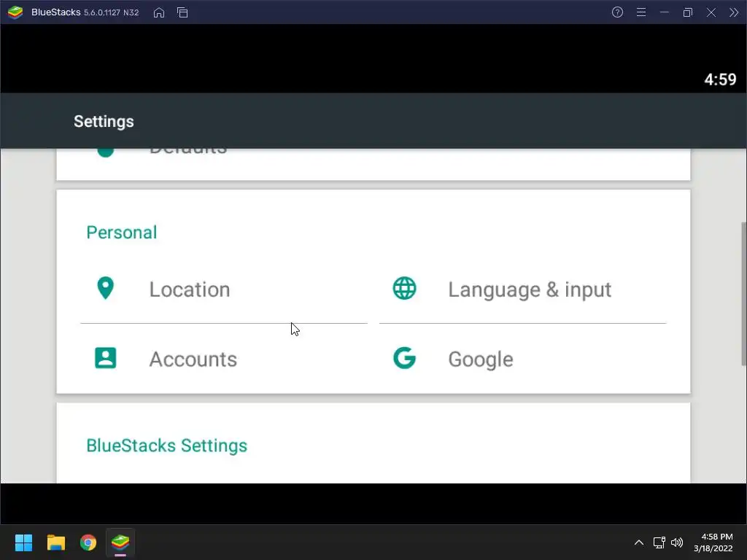Screen dimensions: 747x560
Task: Click the BlueStacks logo in title bar
Action: tap(15, 12)
